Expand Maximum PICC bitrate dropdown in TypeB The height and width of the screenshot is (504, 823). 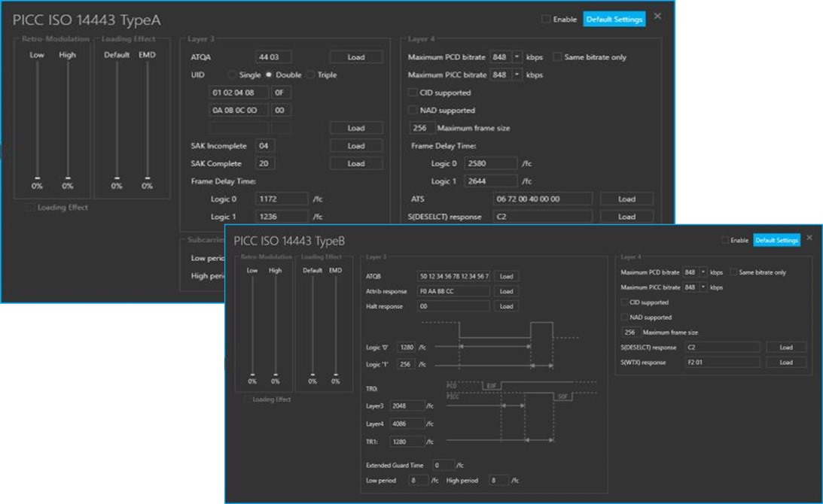(703, 287)
